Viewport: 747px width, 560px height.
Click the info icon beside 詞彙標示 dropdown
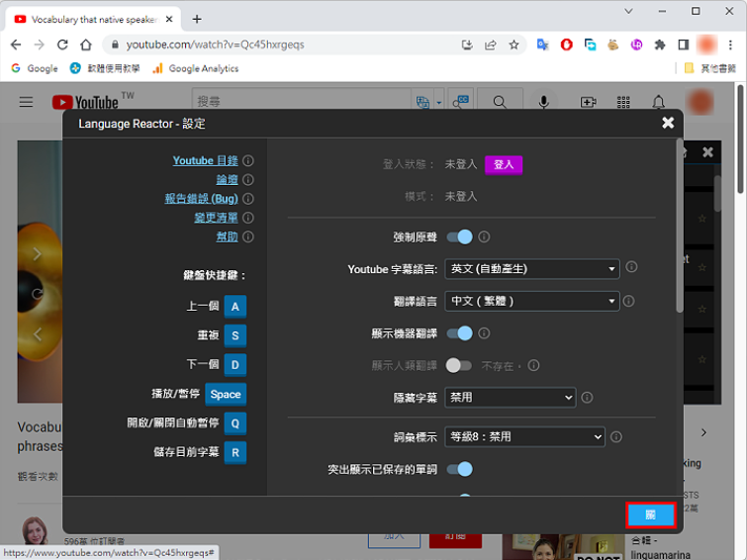[616, 437]
